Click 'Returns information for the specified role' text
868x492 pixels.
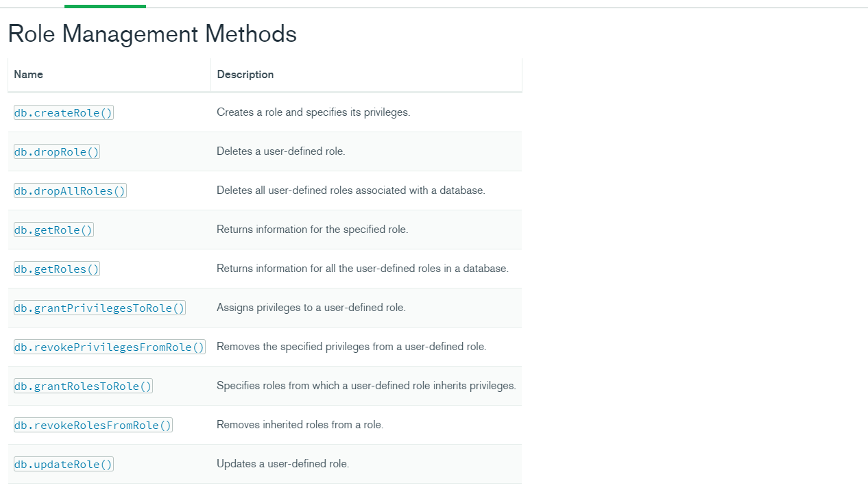(313, 230)
